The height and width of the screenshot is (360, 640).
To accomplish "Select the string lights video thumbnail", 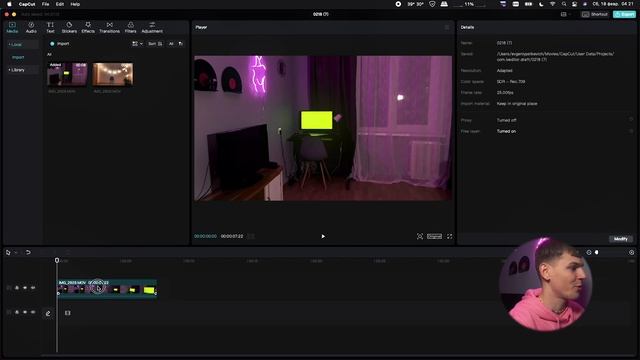I will 113,74.
